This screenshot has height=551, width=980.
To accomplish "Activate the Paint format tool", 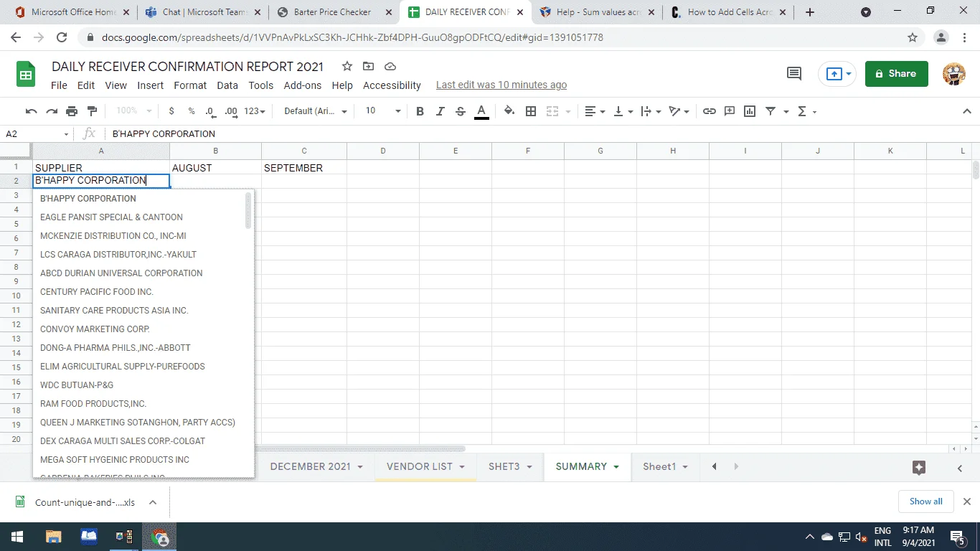I will coord(92,111).
